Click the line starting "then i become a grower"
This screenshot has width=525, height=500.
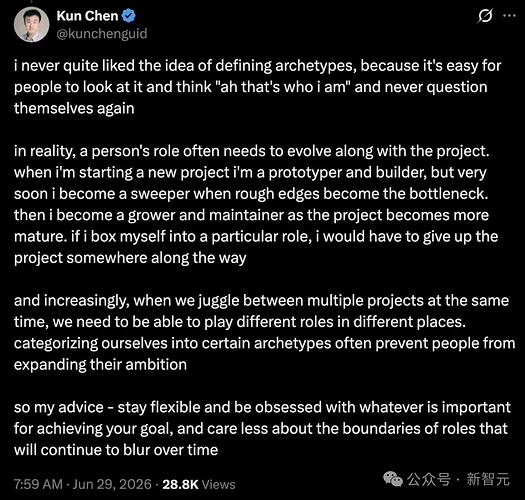tap(251, 215)
